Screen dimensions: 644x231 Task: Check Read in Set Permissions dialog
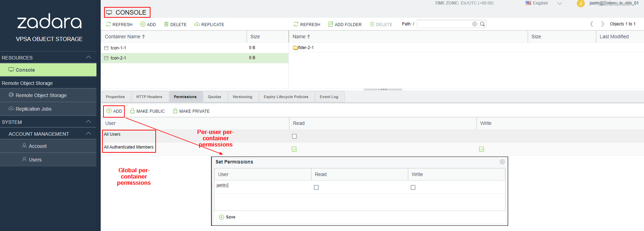tap(316, 188)
